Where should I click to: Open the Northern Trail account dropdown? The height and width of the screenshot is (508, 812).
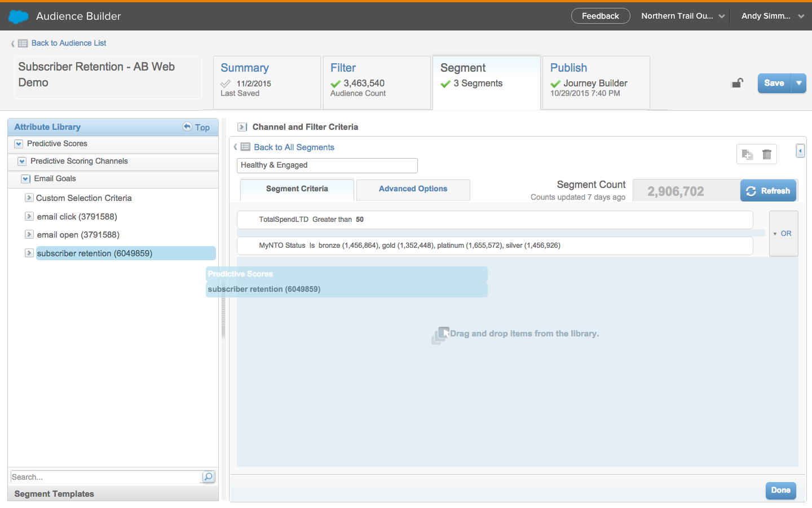(683, 16)
